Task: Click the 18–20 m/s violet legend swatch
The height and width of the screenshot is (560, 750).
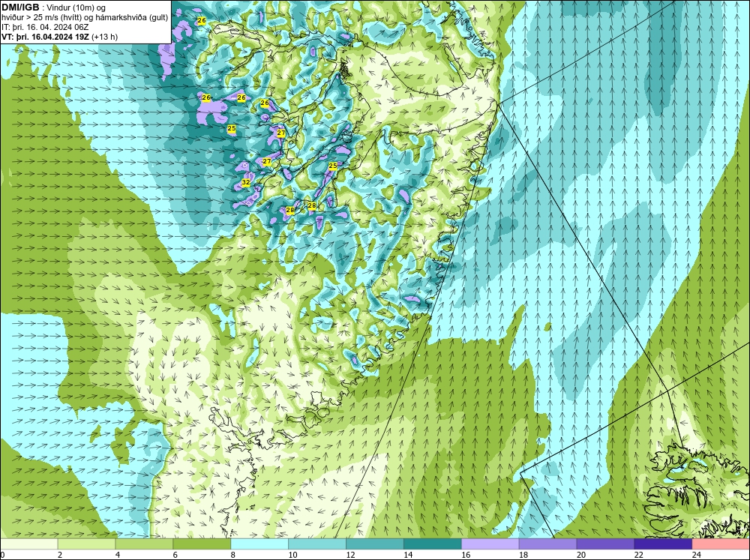Action: tap(547, 544)
